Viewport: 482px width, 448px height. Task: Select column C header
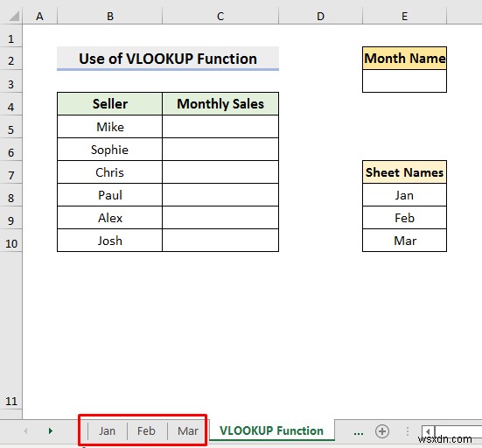coord(220,16)
